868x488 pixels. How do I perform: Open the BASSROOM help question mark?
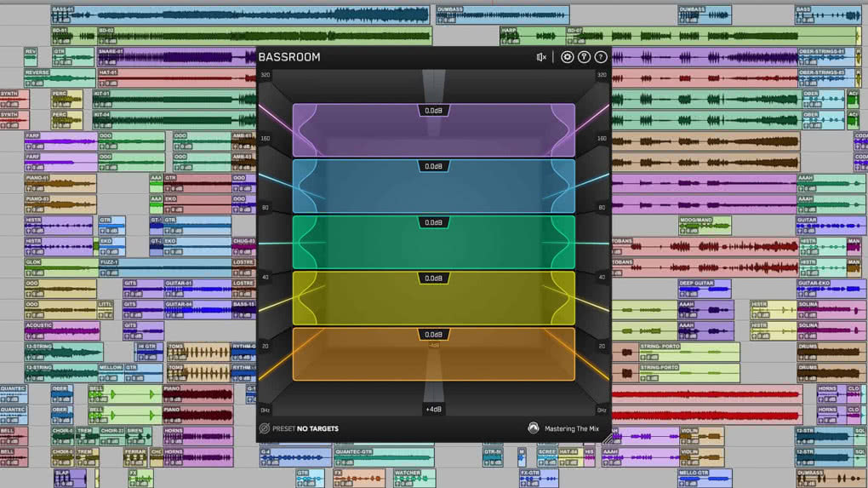pyautogui.click(x=601, y=57)
